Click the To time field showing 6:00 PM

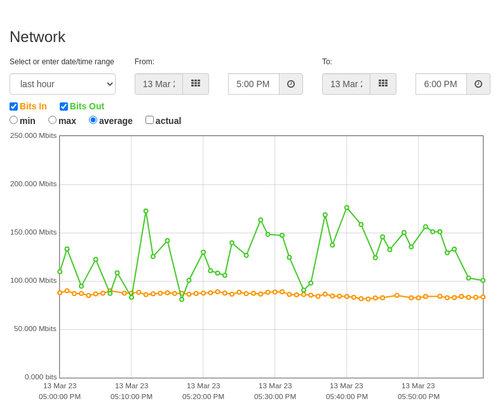[441, 84]
